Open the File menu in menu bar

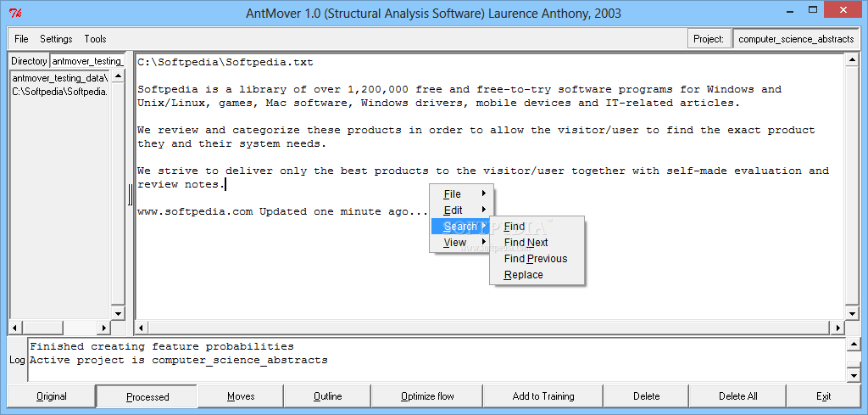[21, 39]
